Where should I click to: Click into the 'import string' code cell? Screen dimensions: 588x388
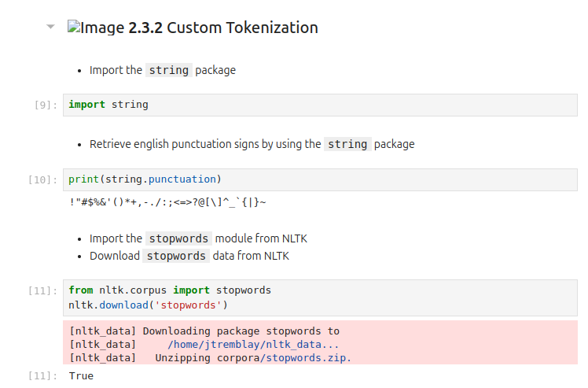click(x=314, y=105)
